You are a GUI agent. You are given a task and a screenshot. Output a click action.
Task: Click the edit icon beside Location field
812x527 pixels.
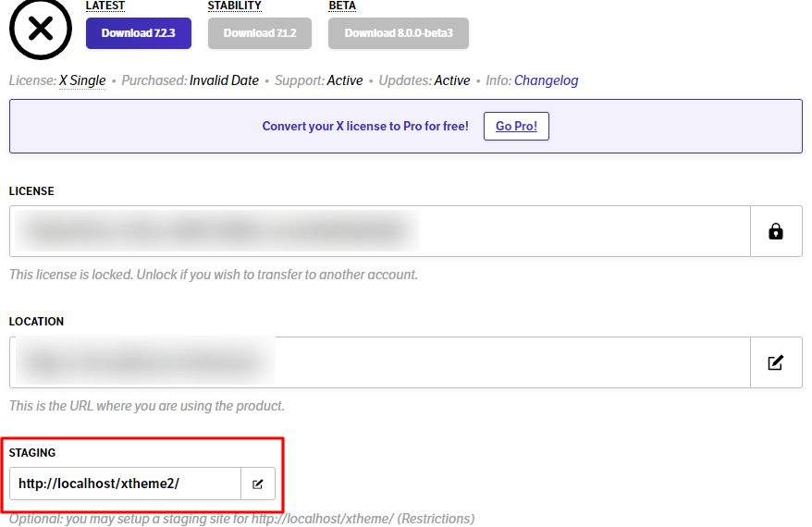[776, 362]
